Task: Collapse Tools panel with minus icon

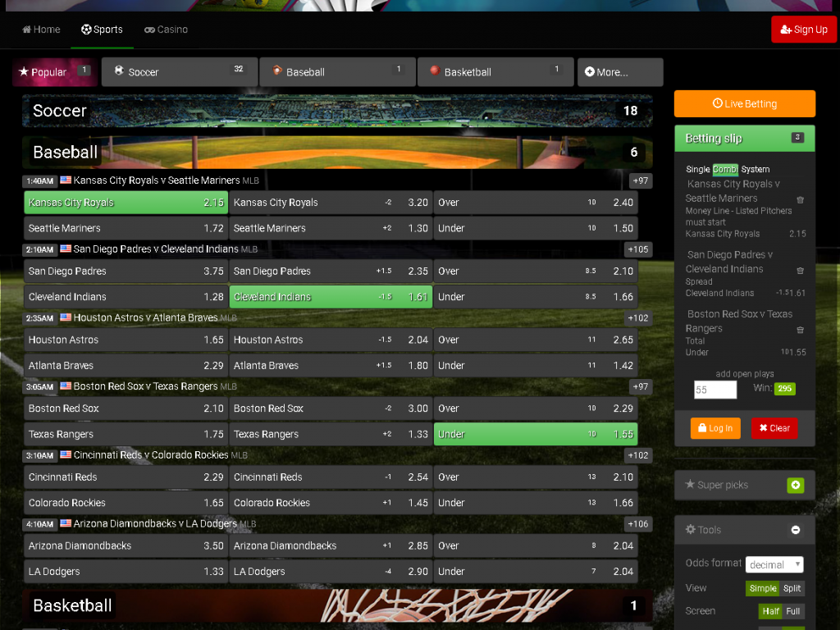Action: (x=796, y=530)
